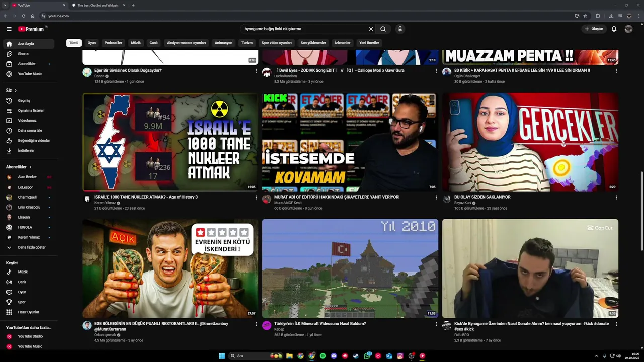Image resolution: width=644 pixels, height=362 pixels.
Task: Open YouTube Music in upper sidebar
Action: [29, 74]
